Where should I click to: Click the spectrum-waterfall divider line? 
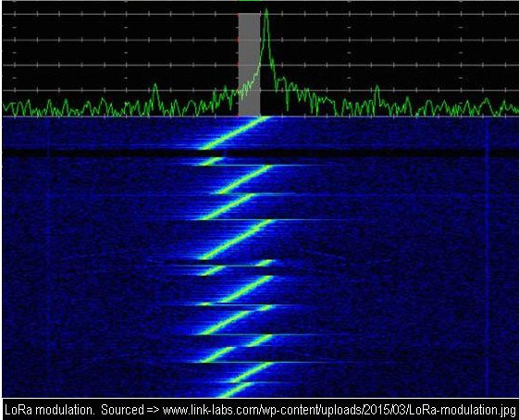pos(260,117)
